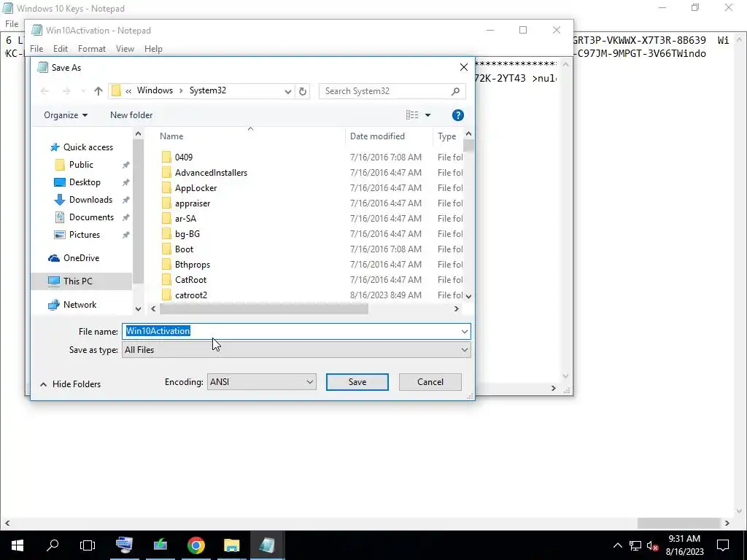
Task: Open Server Manager taskbar icon
Action: point(124,545)
